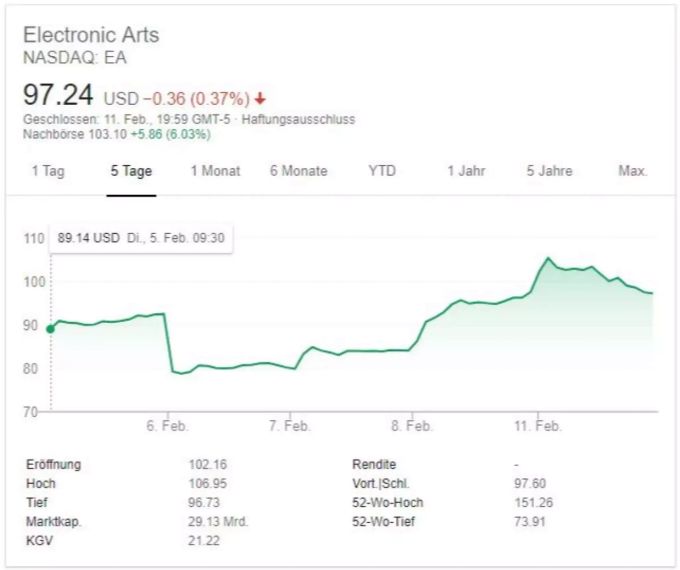Click the Vort.|Schl. label

click(x=381, y=484)
